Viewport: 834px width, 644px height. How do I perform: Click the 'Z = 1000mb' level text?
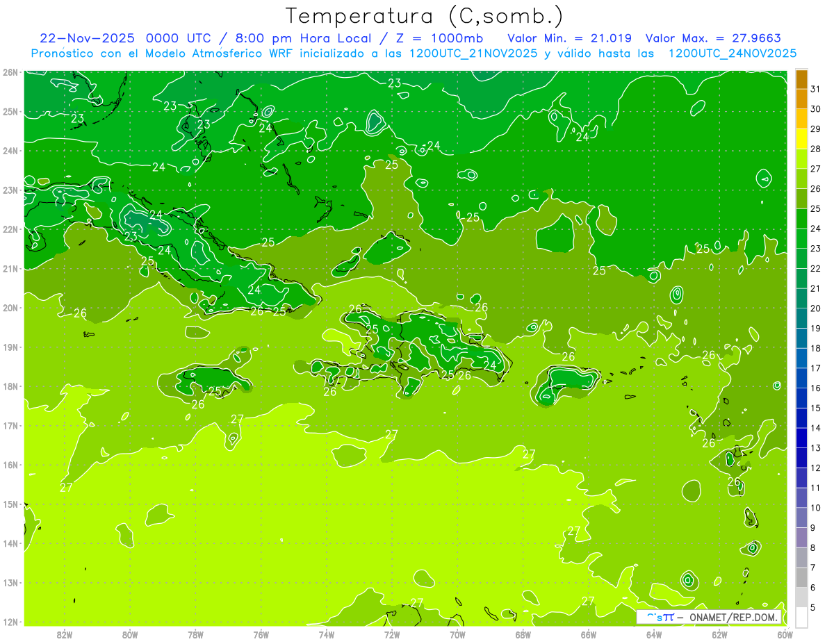pos(439,38)
